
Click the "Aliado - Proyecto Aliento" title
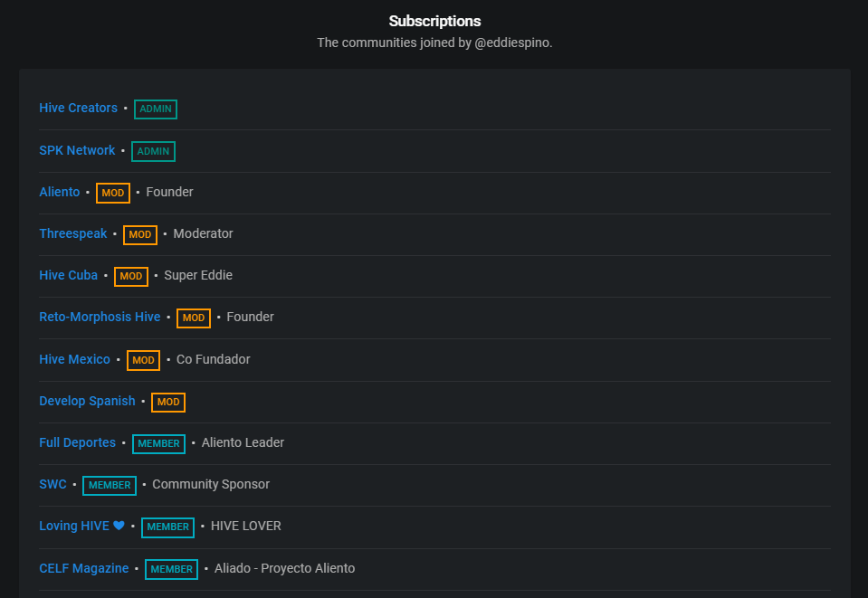tap(284, 568)
